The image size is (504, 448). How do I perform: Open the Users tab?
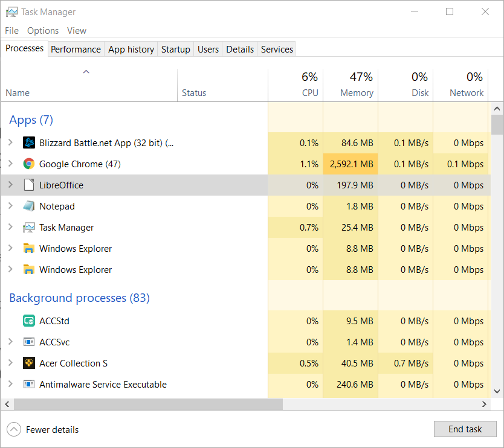pos(208,49)
